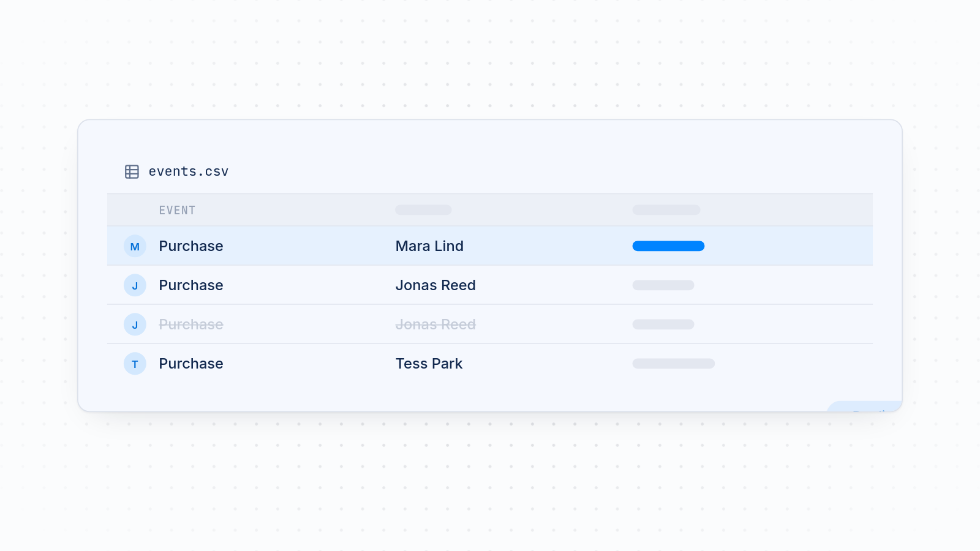
Task: Click the partially hidden blue button at card corner
Action: tap(866, 407)
